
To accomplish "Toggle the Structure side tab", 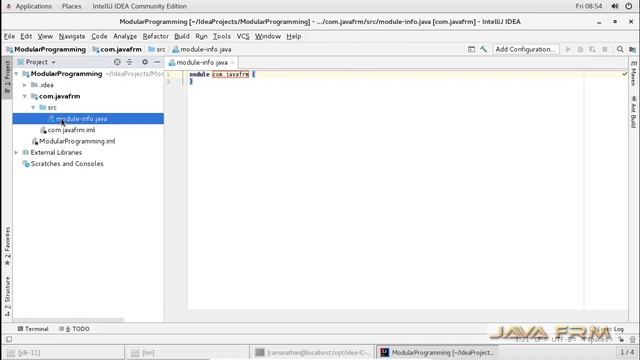I will point(7,297).
